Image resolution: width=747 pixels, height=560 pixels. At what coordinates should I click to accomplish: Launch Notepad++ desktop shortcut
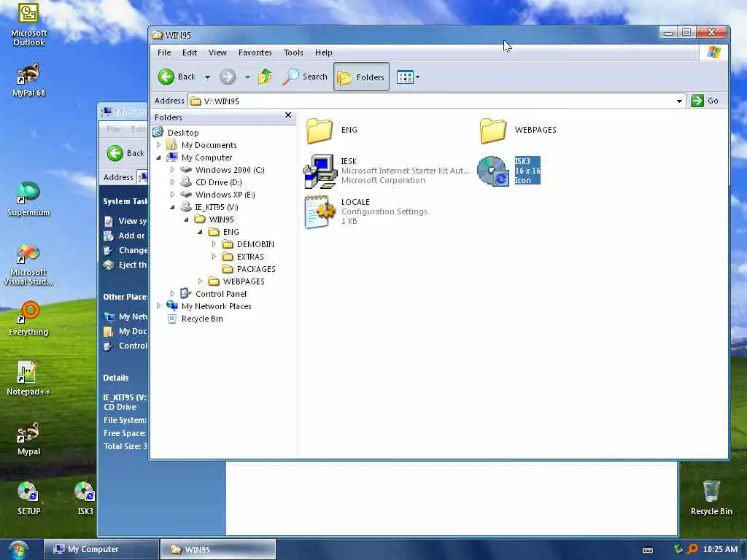[x=28, y=378]
